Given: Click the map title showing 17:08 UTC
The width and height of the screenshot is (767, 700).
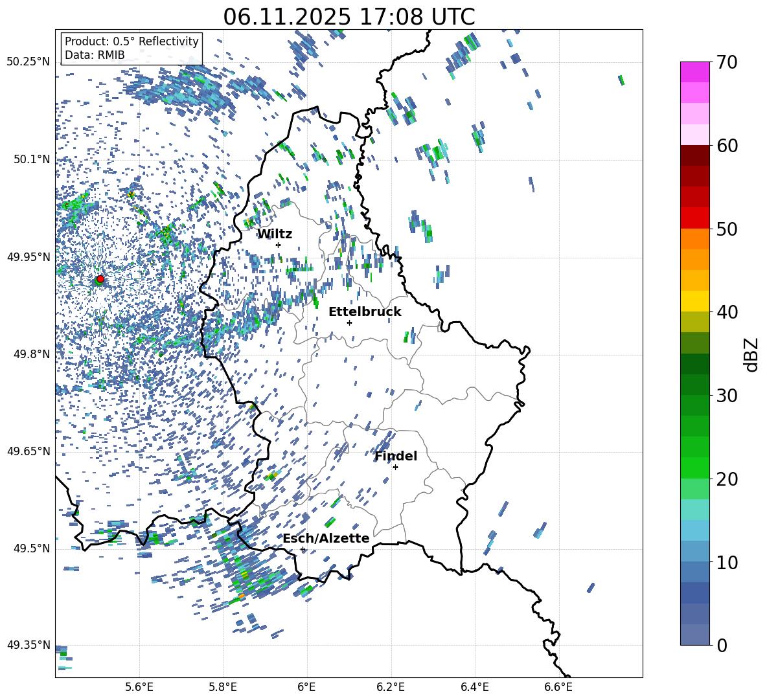Looking at the screenshot, I should coord(349,17).
